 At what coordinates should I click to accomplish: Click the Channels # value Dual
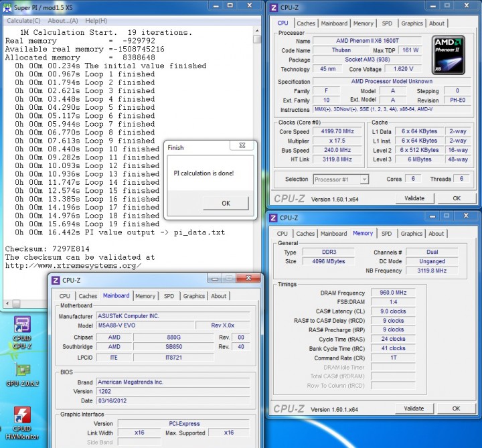click(x=432, y=252)
